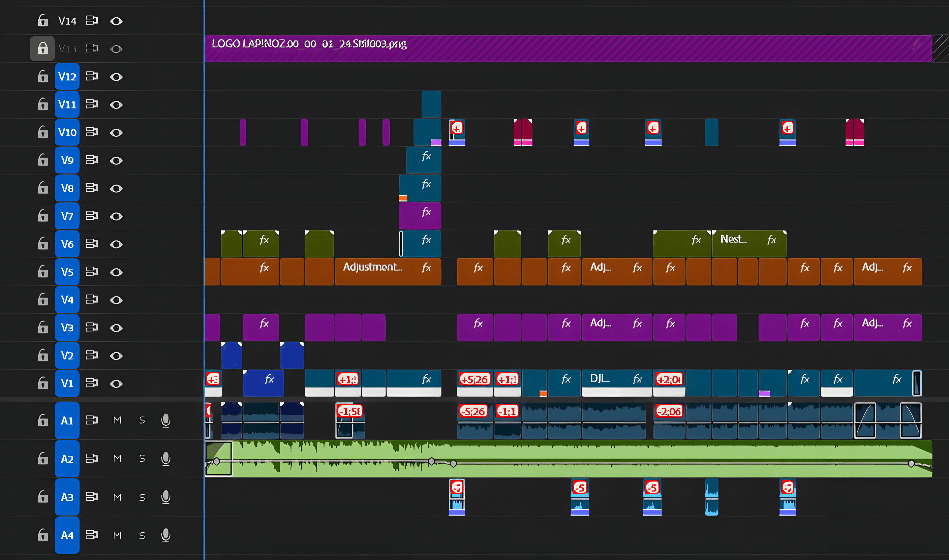This screenshot has height=560, width=949.
Task: Toggle track targeting for V9
Action: click(x=67, y=160)
